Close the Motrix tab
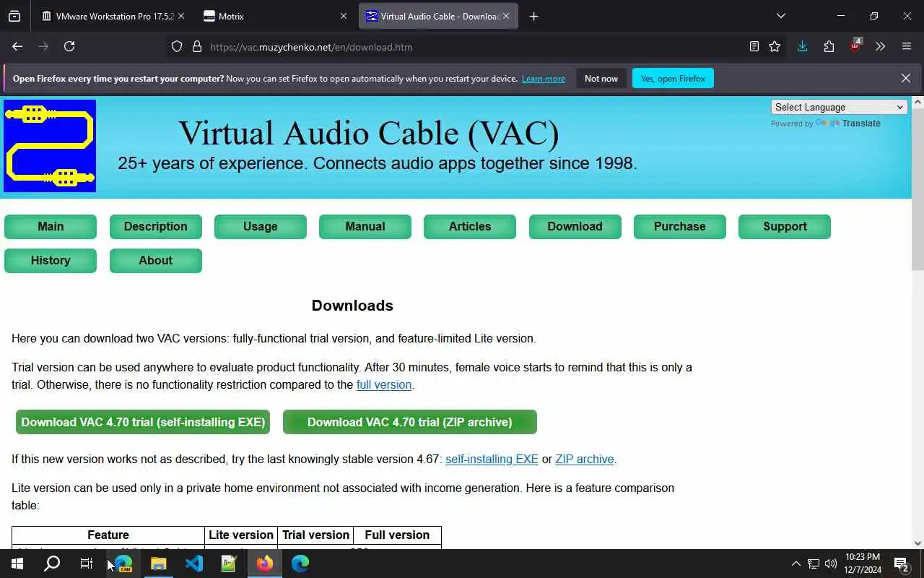Image resolution: width=924 pixels, height=578 pixels. [344, 16]
